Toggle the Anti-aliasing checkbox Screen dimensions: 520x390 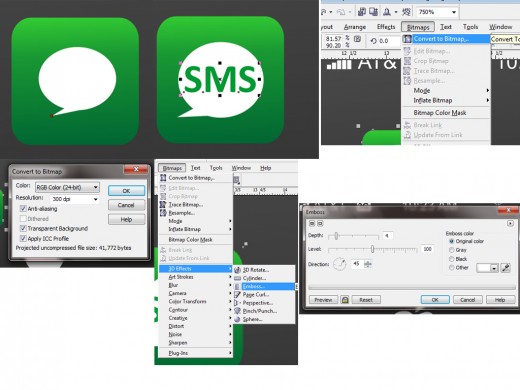pos(23,209)
